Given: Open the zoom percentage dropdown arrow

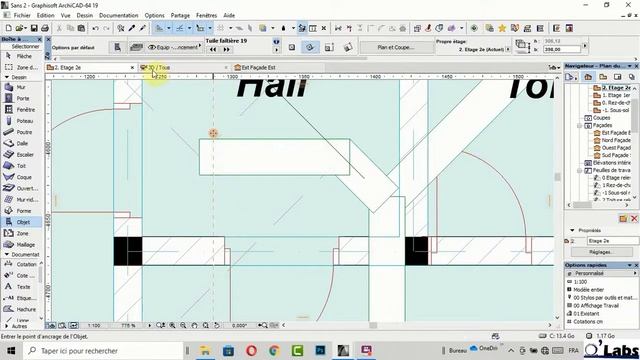Looking at the screenshot, I should (x=149, y=325).
